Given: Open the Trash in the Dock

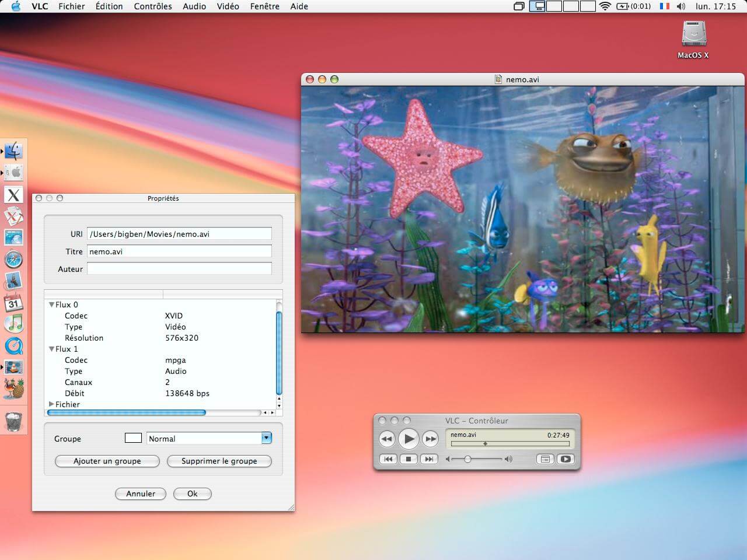Looking at the screenshot, I should point(14,422).
